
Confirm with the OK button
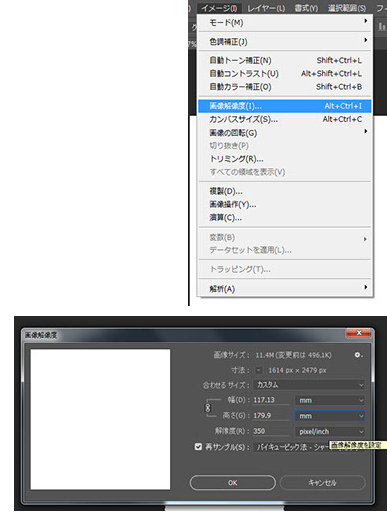click(233, 482)
